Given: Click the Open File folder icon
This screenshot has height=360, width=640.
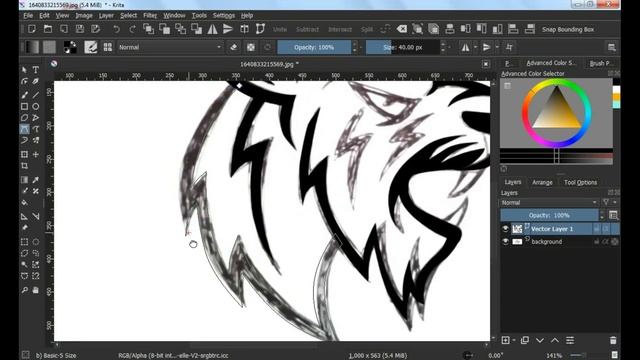Looking at the screenshot, I should coord(48,29).
